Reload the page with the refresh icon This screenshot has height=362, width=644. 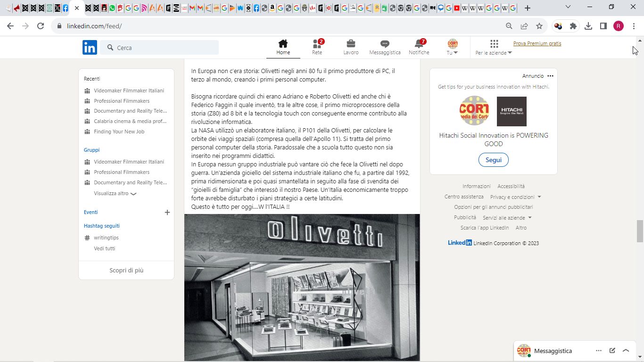point(41,26)
